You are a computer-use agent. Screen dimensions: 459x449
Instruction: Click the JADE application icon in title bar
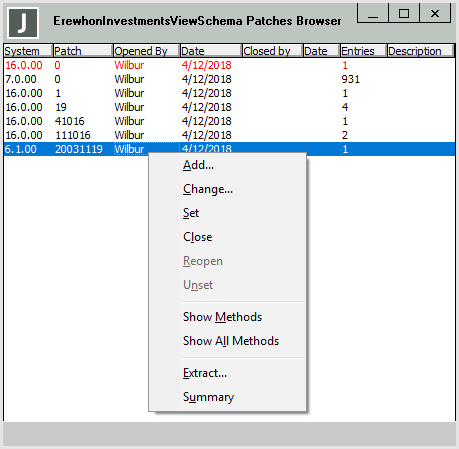point(23,23)
